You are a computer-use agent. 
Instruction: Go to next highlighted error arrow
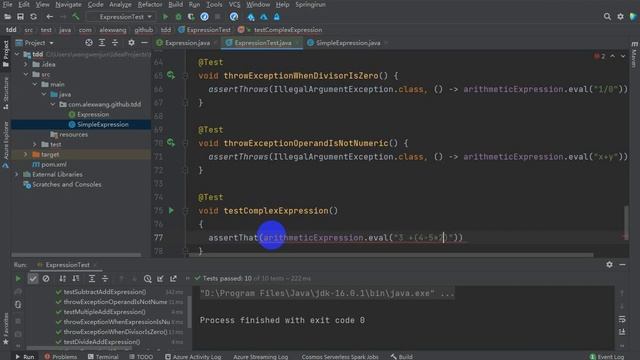tap(623, 56)
